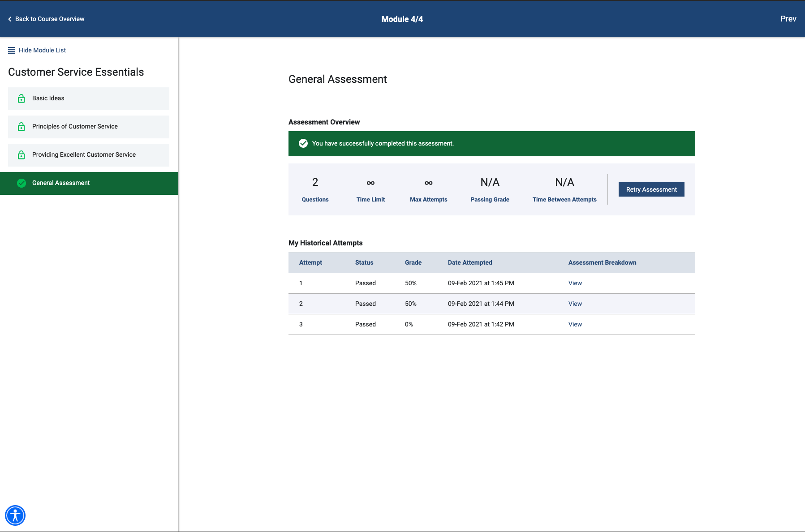Click Retry Assessment

click(x=651, y=189)
